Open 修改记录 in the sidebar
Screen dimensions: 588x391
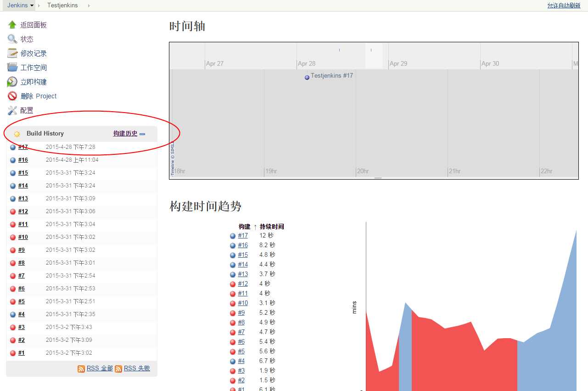[34, 53]
